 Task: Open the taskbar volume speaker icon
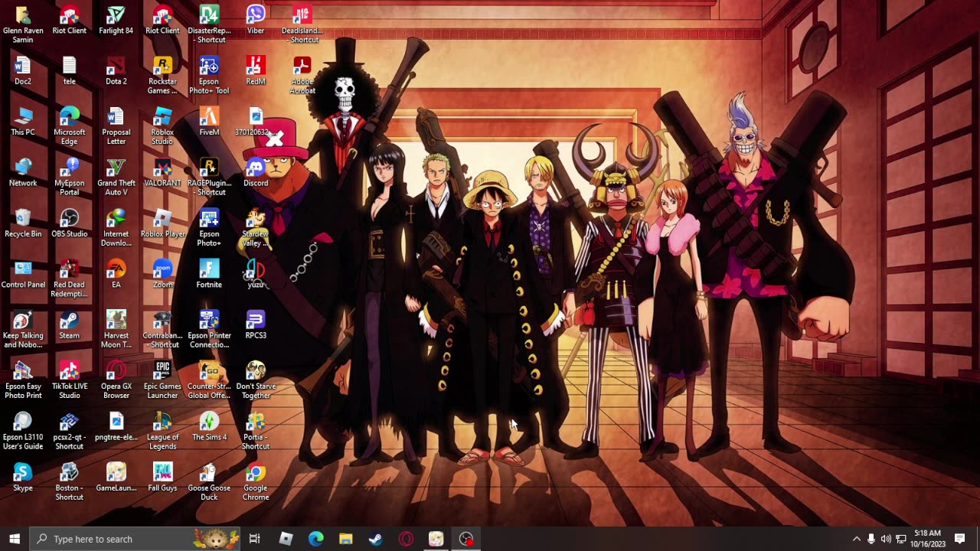coord(886,539)
